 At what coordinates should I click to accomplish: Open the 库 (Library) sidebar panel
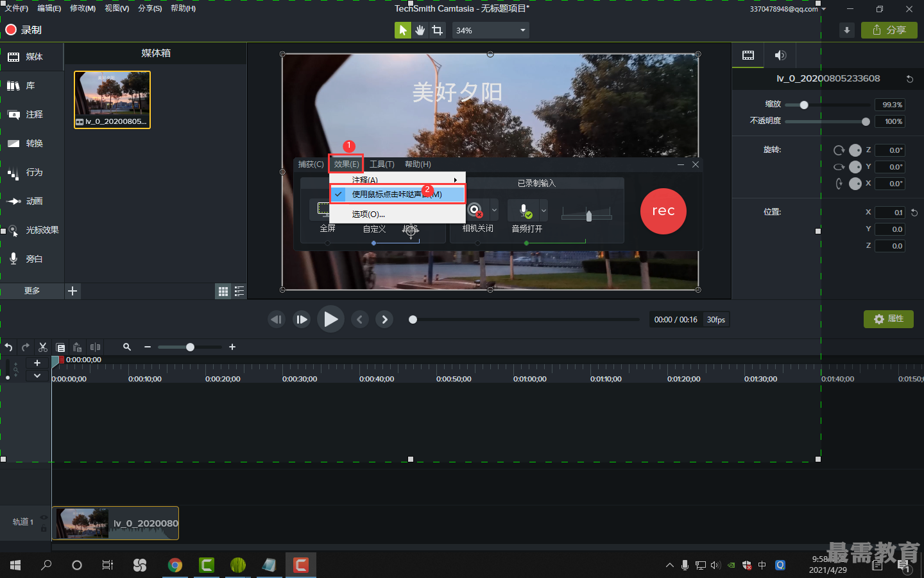(31, 85)
